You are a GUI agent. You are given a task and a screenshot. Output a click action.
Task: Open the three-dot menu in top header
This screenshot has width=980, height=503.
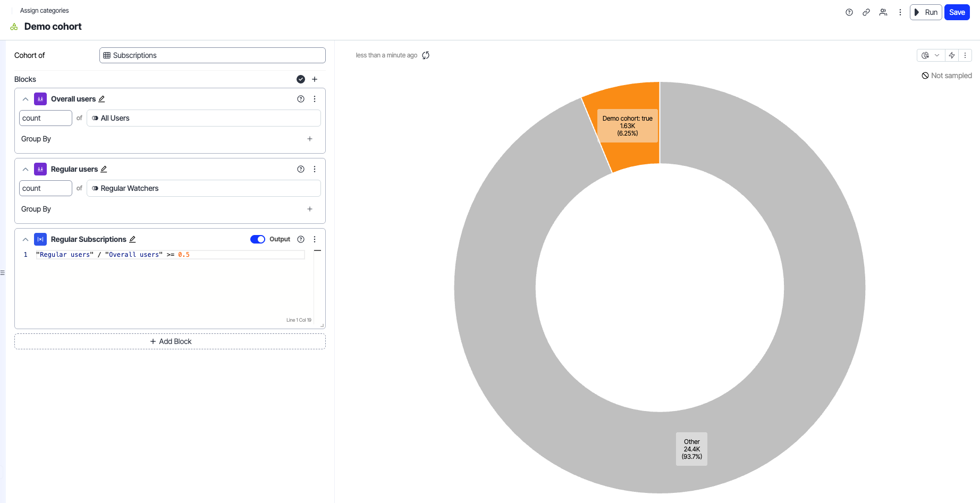tap(900, 12)
